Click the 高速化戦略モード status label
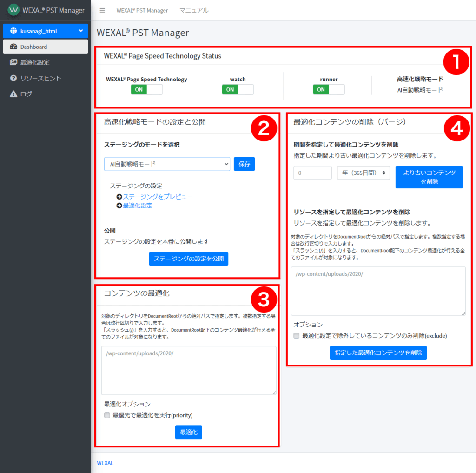Viewport: 476px width, 473px height. pos(420,79)
